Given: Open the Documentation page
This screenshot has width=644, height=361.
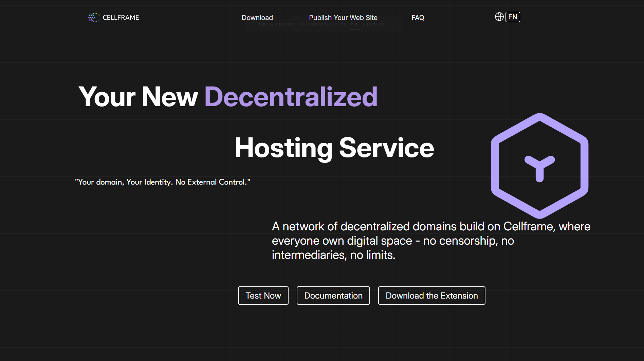Looking at the screenshot, I should (333, 296).
